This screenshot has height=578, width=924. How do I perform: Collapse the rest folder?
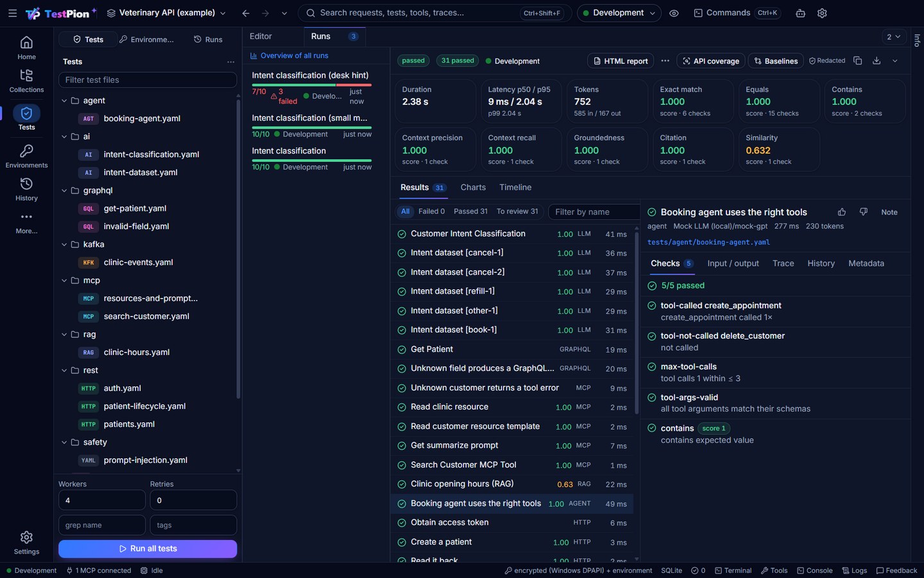pos(64,371)
